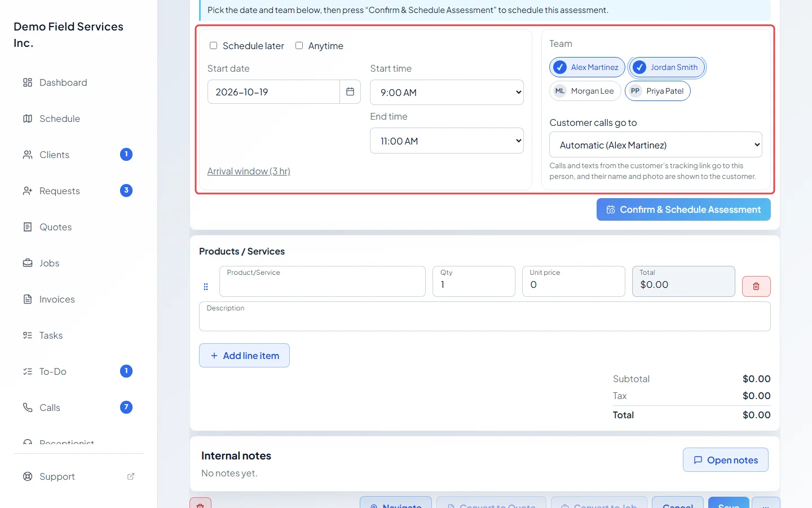Click the To-Do checklist icon
The width and height of the screenshot is (812, 508).
point(28,371)
